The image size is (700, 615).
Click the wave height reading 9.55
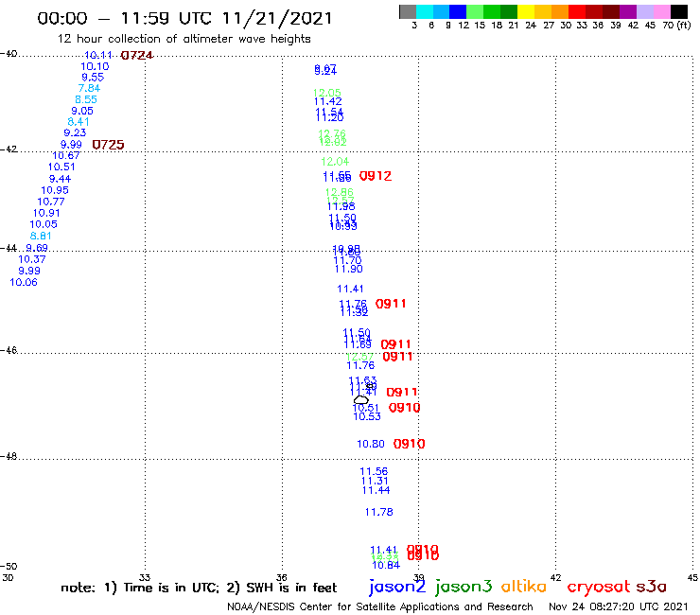tap(93, 78)
